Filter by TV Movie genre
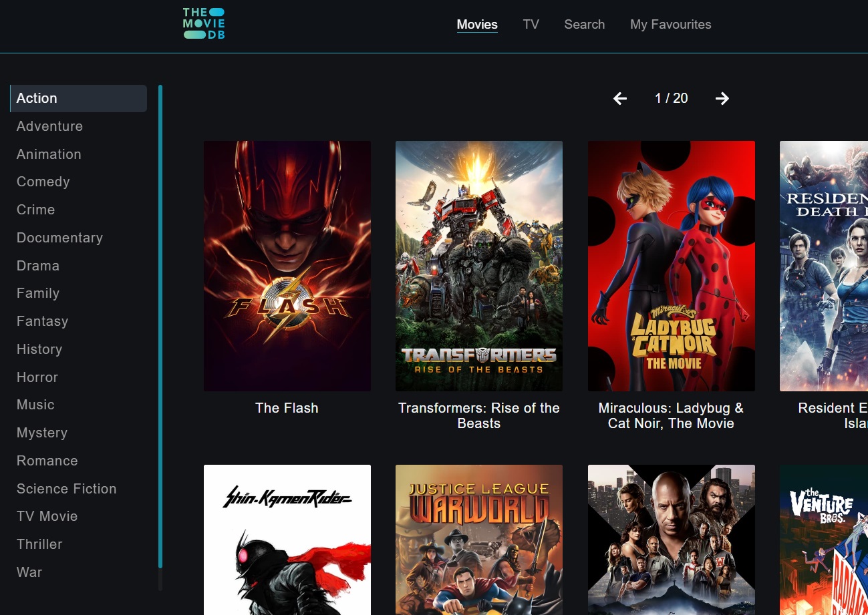 tap(47, 516)
